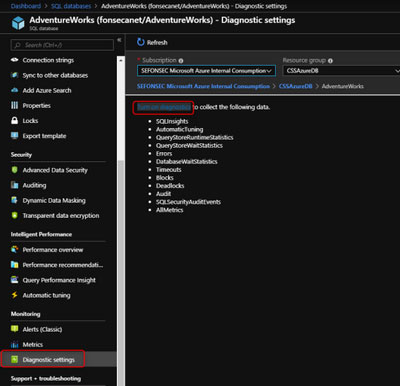Click Export template icon

point(14,136)
